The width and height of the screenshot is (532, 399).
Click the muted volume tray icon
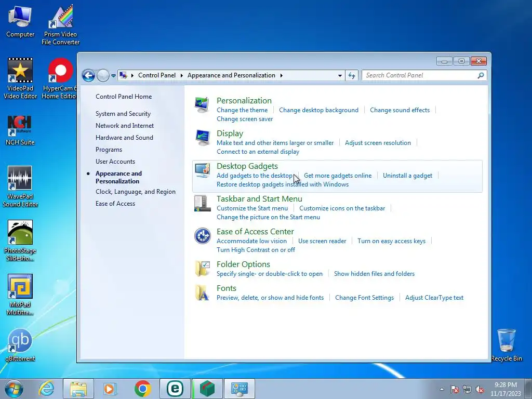pyautogui.click(x=480, y=389)
